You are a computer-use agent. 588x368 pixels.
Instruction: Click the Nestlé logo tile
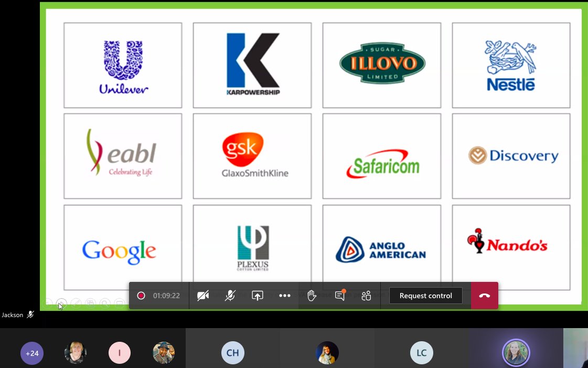tap(511, 66)
